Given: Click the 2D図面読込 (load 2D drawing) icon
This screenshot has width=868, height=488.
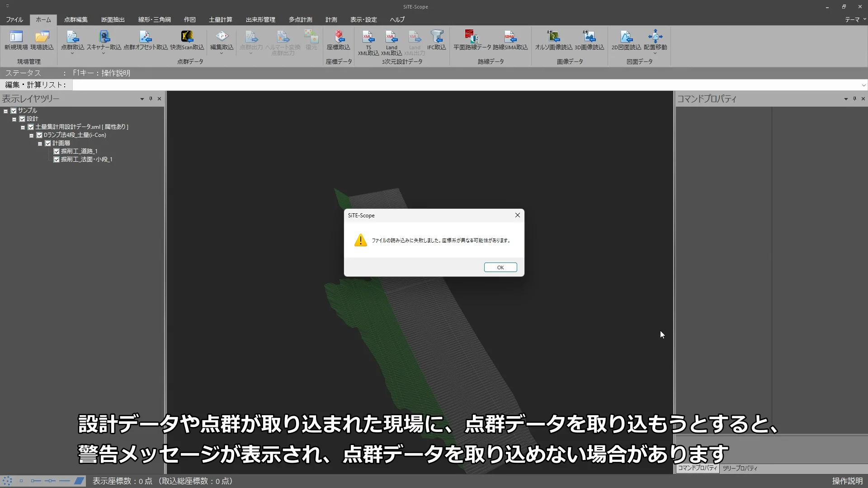Looking at the screenshot, I should click(626, 37).
